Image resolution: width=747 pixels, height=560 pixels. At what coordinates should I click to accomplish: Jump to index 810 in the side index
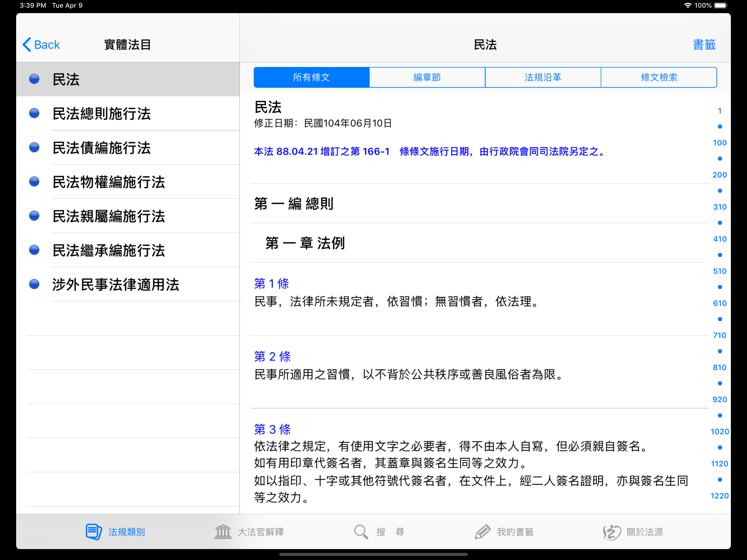coord(720,367)
